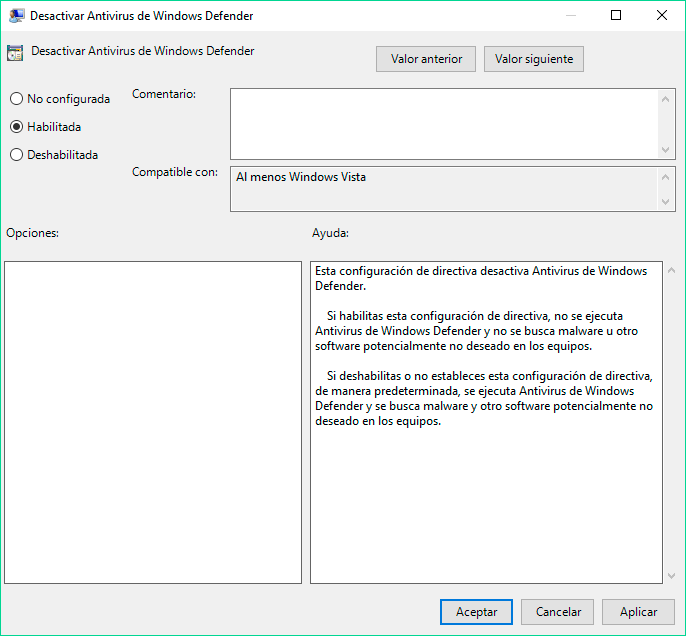Apply changes with the Aplicar button
The height and width of the screenshot is (636, 686).
tap(638, 612)
